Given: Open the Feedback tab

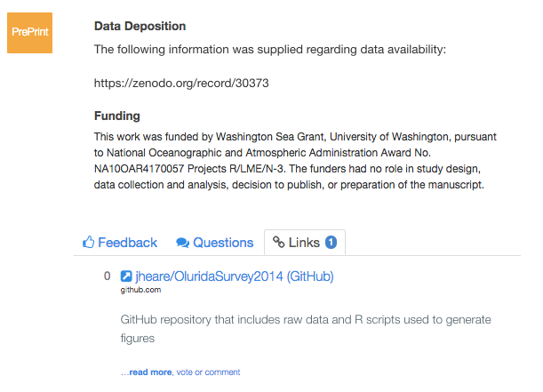Looking at the screenshot, I should 120,243.
